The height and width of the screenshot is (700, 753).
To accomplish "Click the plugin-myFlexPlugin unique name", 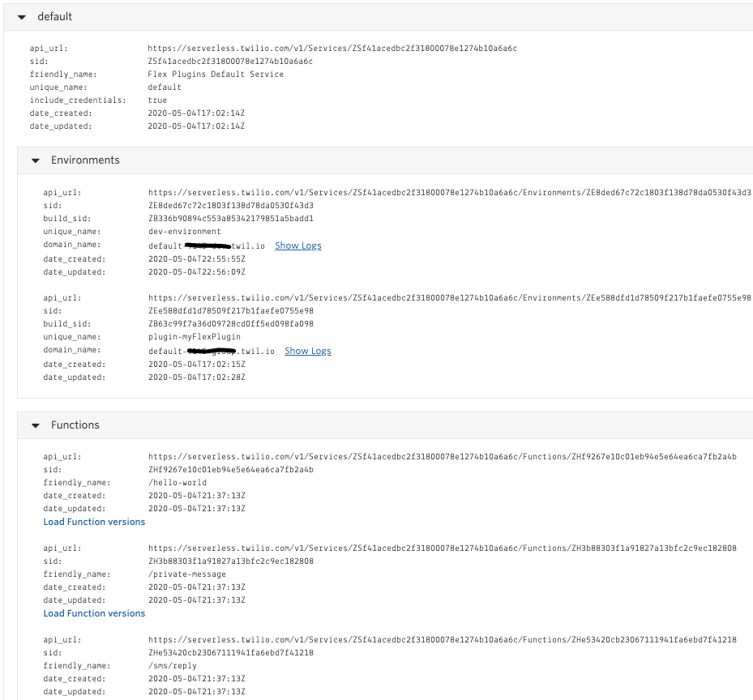I will [195, 336].
